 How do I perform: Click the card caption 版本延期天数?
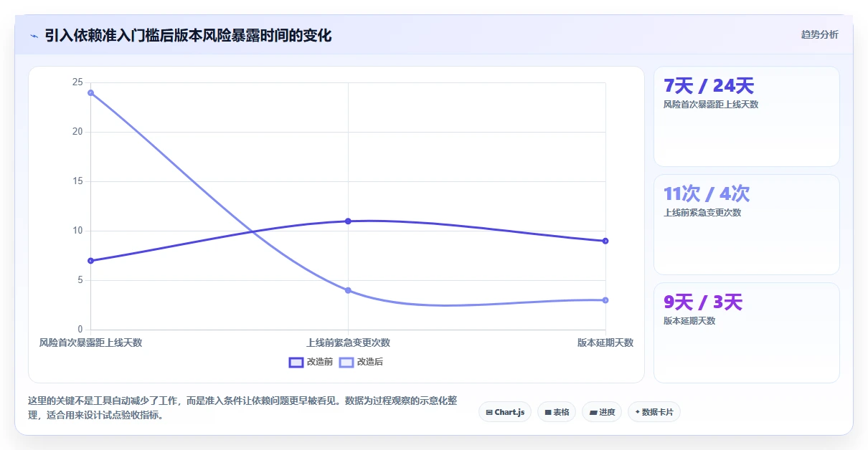[x=689, y=321]
